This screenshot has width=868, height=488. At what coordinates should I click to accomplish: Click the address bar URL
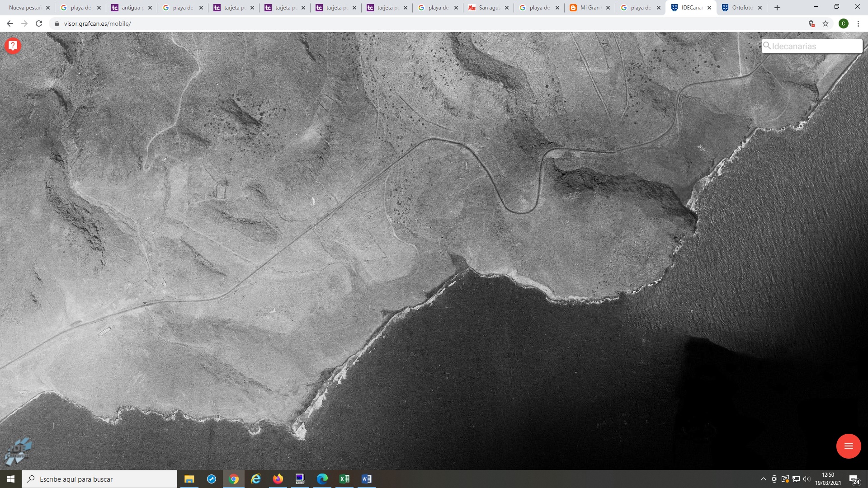97,23
